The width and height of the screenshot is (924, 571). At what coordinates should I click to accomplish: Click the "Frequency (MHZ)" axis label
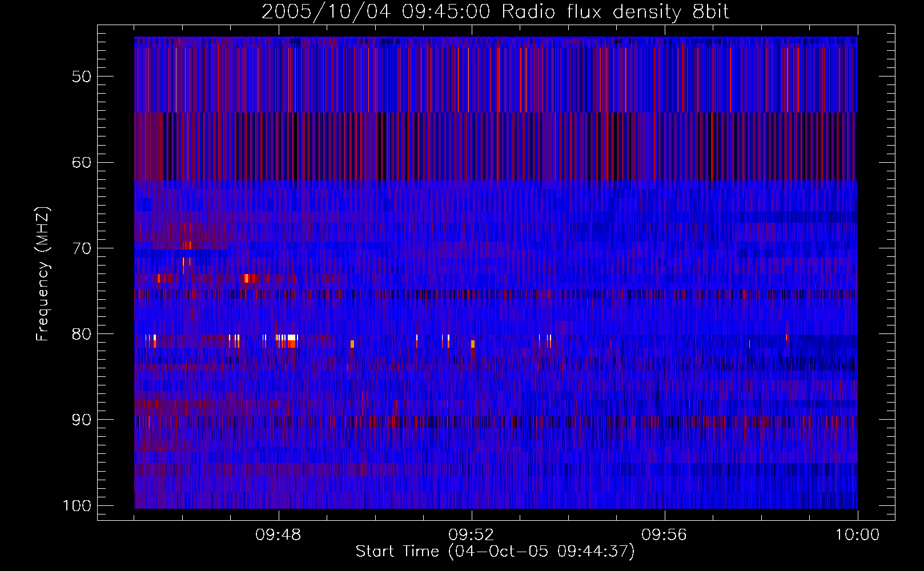click(43, 274)
